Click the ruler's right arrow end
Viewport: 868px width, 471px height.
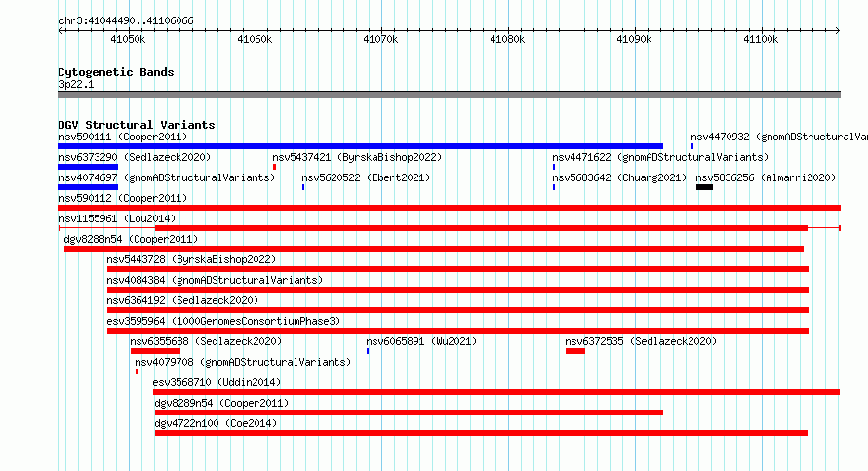838,30
